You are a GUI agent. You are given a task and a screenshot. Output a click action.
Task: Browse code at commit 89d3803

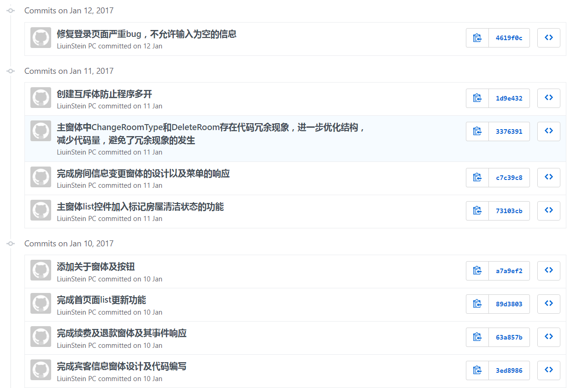tap(548, 304)
